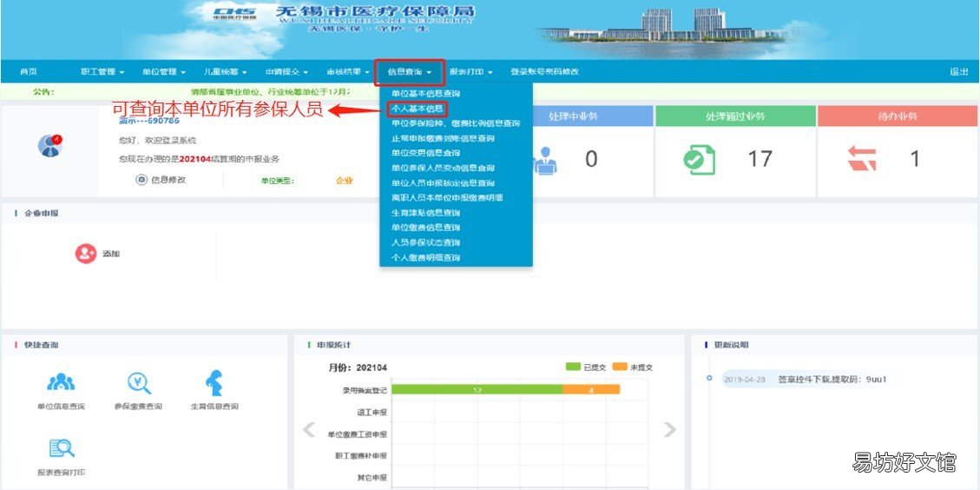Screen dimensions: 980x490
Task: Expand the 儿童统筹 dropdown menu
Action: 225,72
